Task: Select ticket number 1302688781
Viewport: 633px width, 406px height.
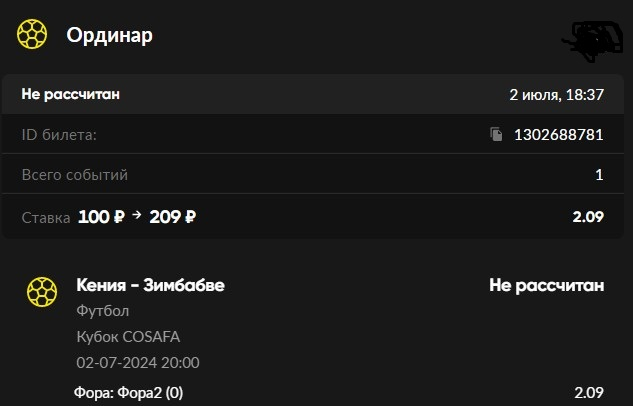Action: [x=559, y=134]
